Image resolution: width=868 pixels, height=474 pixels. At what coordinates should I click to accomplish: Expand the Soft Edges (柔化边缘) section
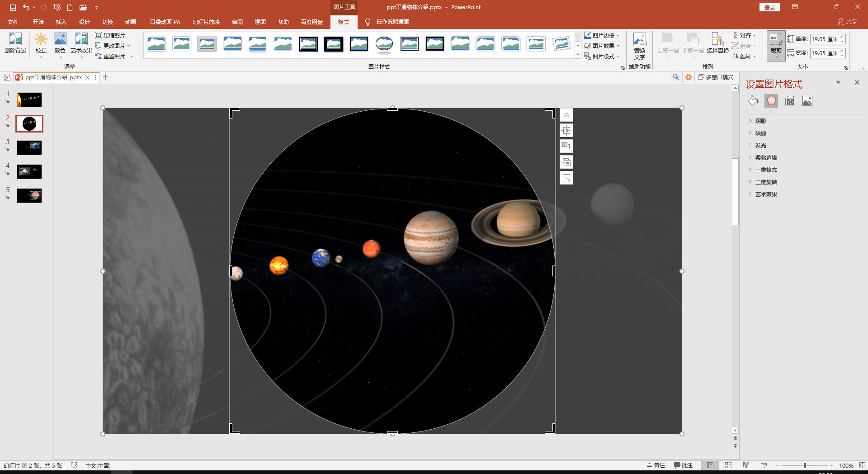point(766,157)
